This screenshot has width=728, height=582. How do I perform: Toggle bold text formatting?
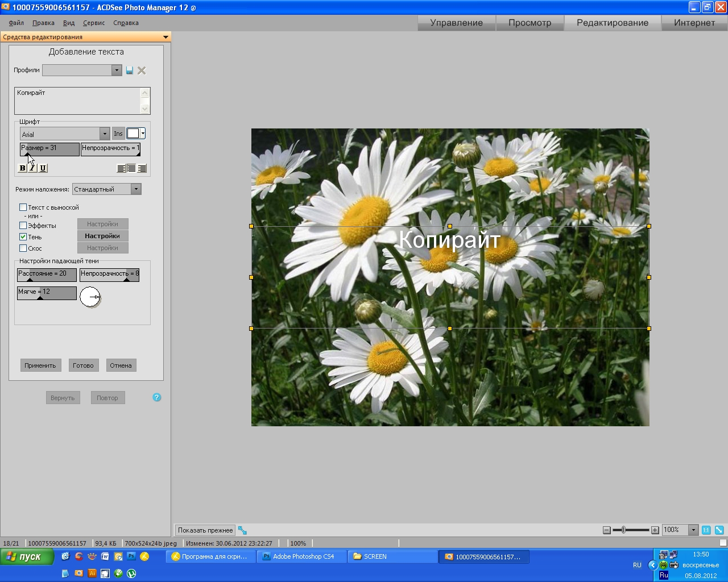pyautogui.click(x=23, y=168)
